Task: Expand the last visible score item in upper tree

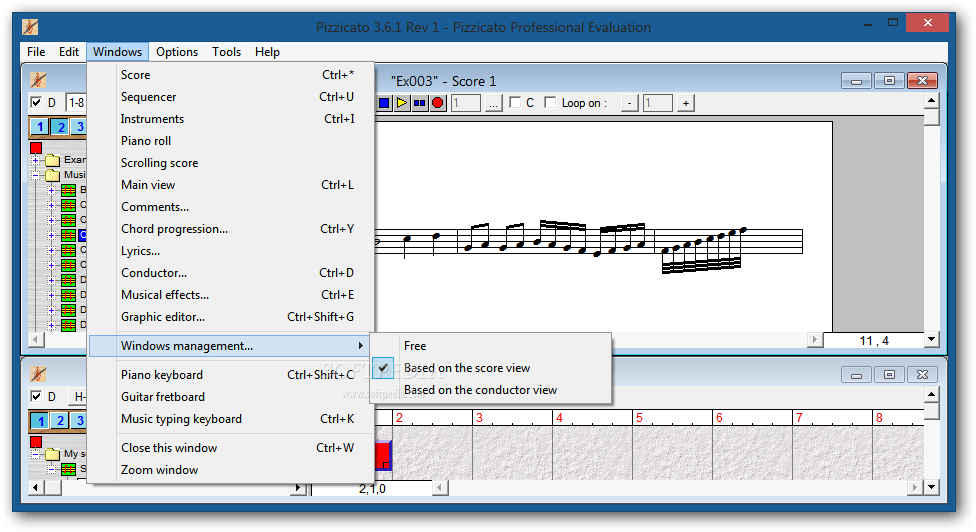Action: (x=52, y=325)
